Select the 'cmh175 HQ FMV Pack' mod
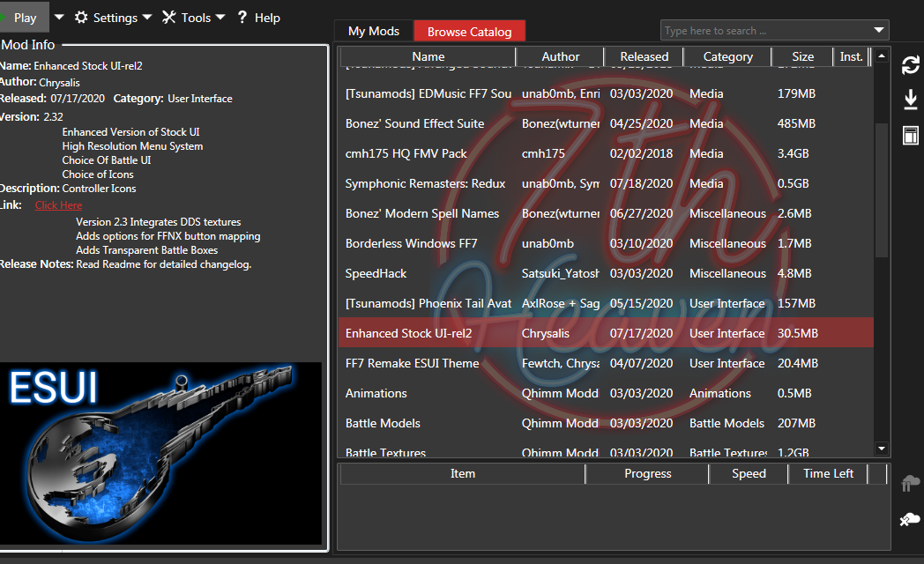This screenshot has height=564, width=924. [606, 153]
